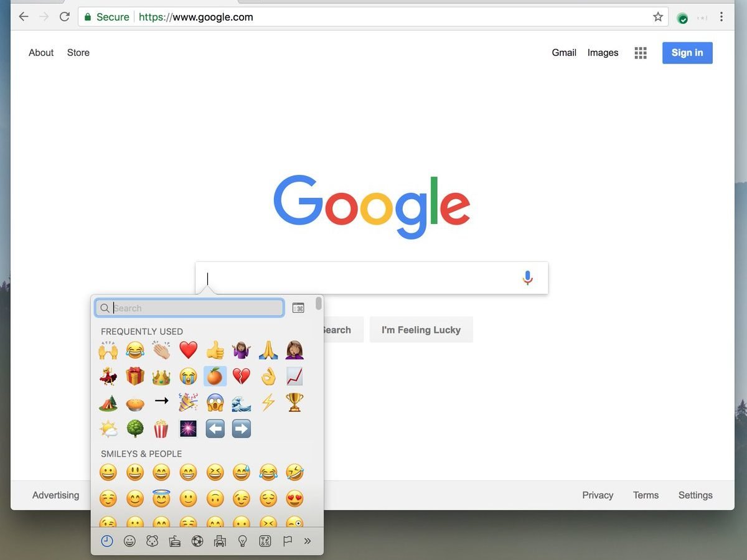Screen dimensions: 747x560
Task: Click the I'm Feeling Lucky button
Action: (421, 330)
